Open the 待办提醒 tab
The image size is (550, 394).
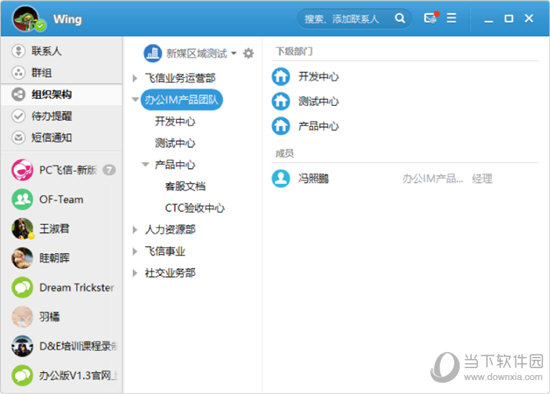point(61,116)
